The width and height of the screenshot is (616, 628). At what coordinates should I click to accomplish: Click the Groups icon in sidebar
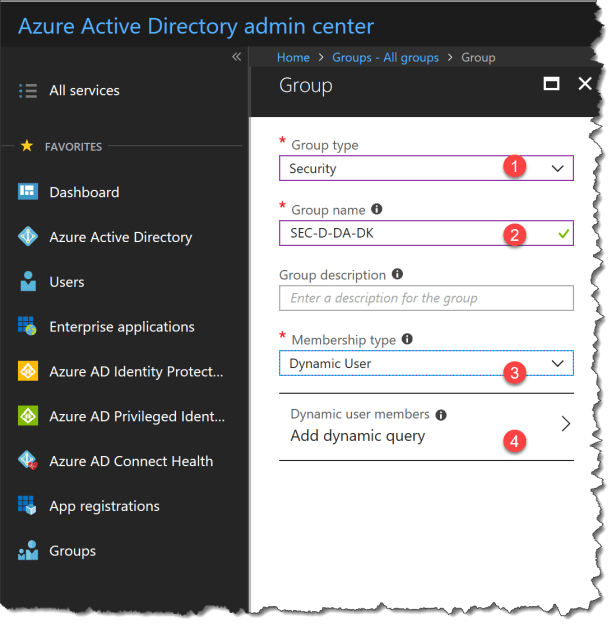click(28, 551)
